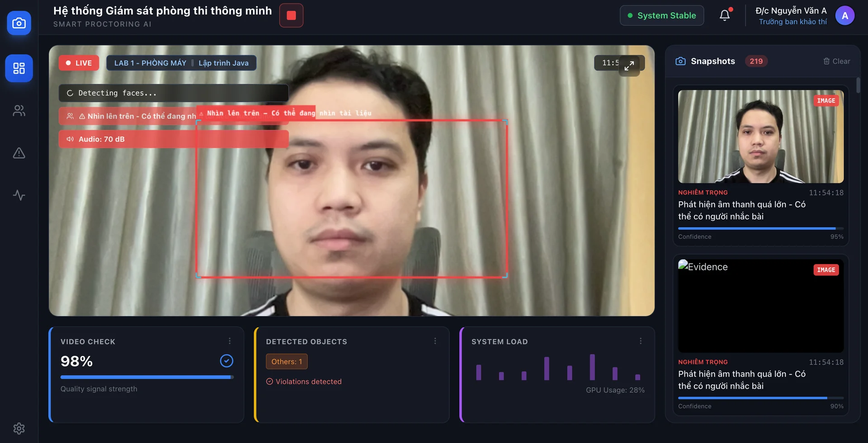Screen dimensions: 868x443
Task: Toggle the LIVE indicator badge
Action: 79,63
